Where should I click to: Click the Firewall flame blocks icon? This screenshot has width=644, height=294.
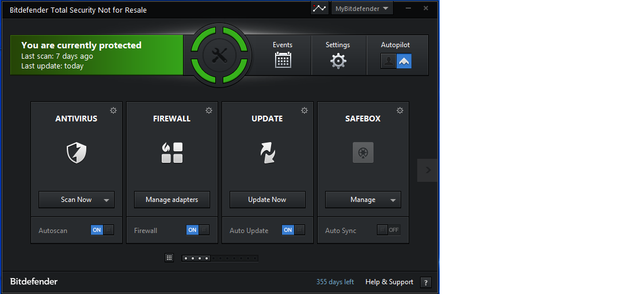click(x=172, y=152)
